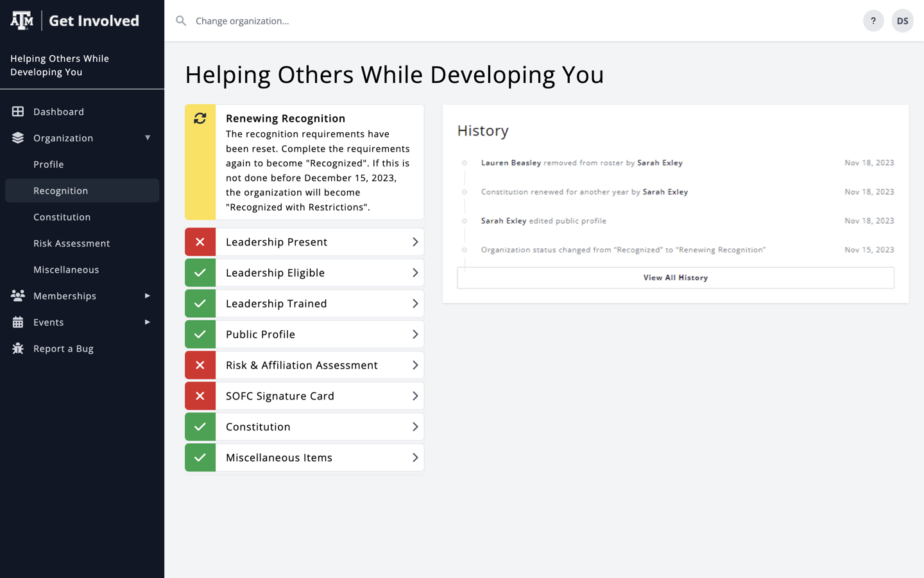Click the red X beside Leadership Present
924x578 pixels.
[200, 242]
